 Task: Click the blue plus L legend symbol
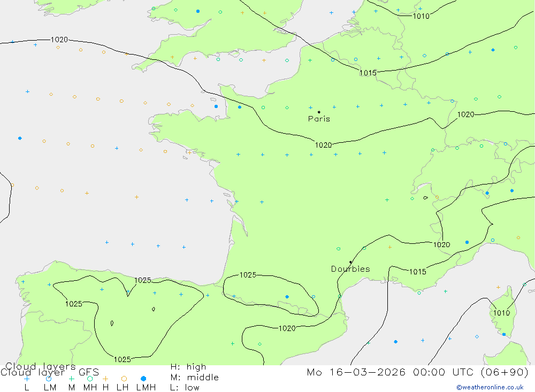[27, 379]
